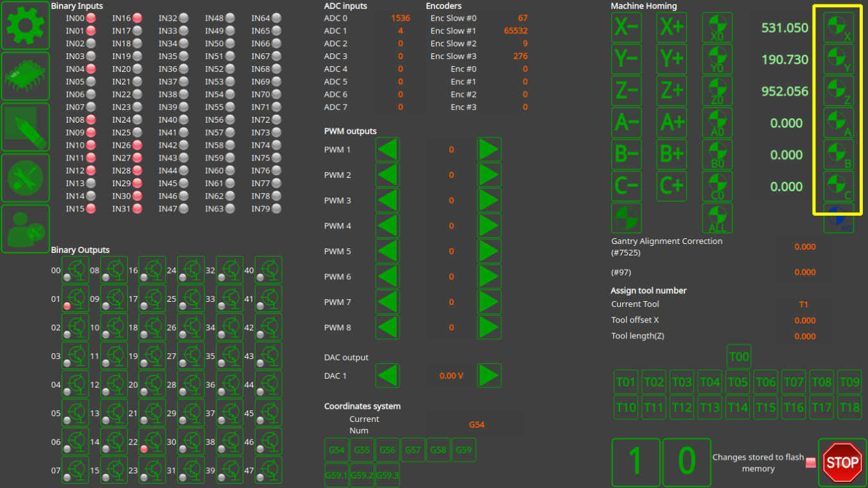The width and height of the screenshot is (868, 488).
Task: Open the user profile icon in the sidebar
Action: pyautogui.click(x=26, y=229)
